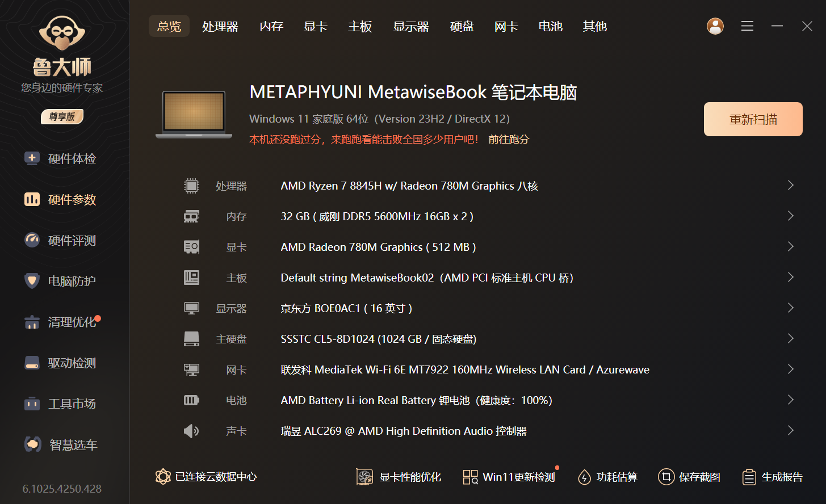Click the 重新扫描 rescan button
This screenshot has height=504, width=826.
[x=753, y=119]
